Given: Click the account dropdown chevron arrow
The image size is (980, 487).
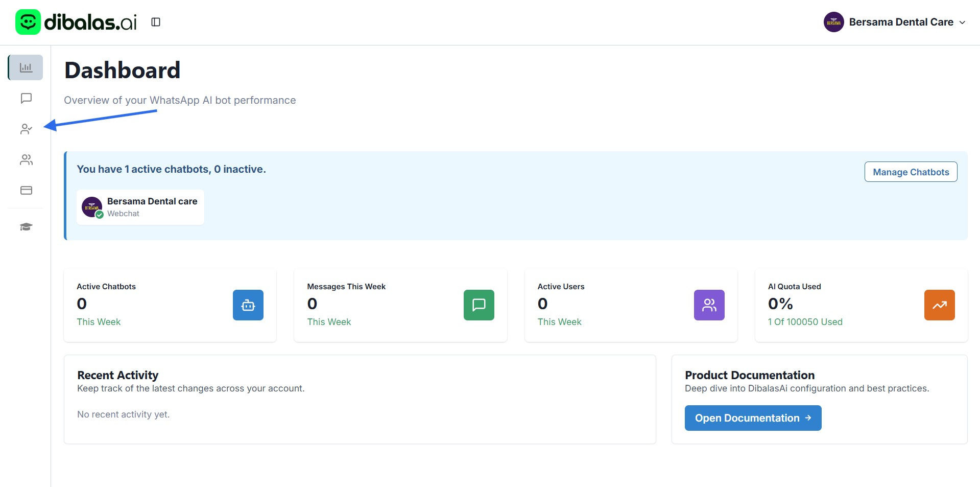Looking at the screenshot, I should (x=962, y=22).
